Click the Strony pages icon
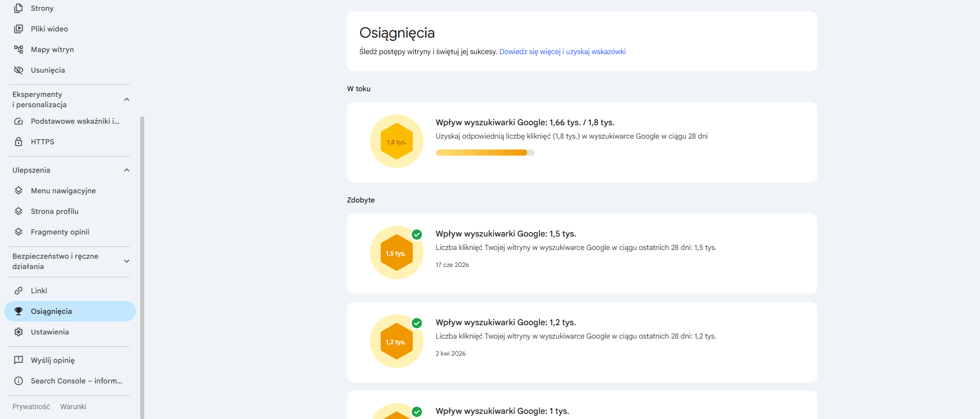Viewport: 980px width, 419px height. [x=19, y=8]
